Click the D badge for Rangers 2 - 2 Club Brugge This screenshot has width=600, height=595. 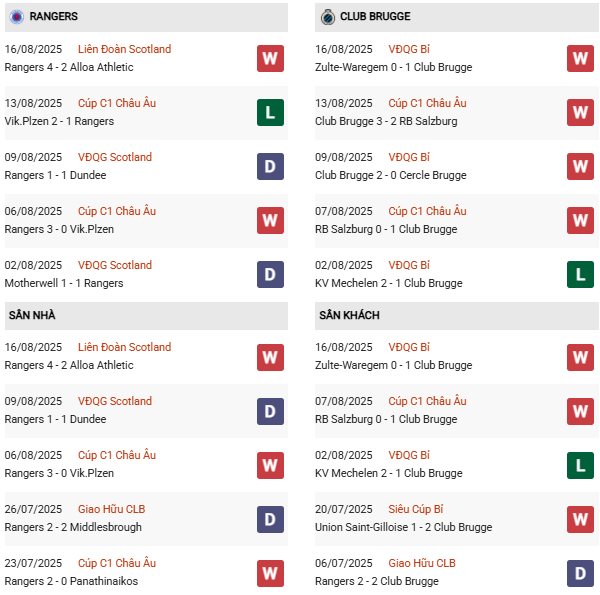[580, 572]
